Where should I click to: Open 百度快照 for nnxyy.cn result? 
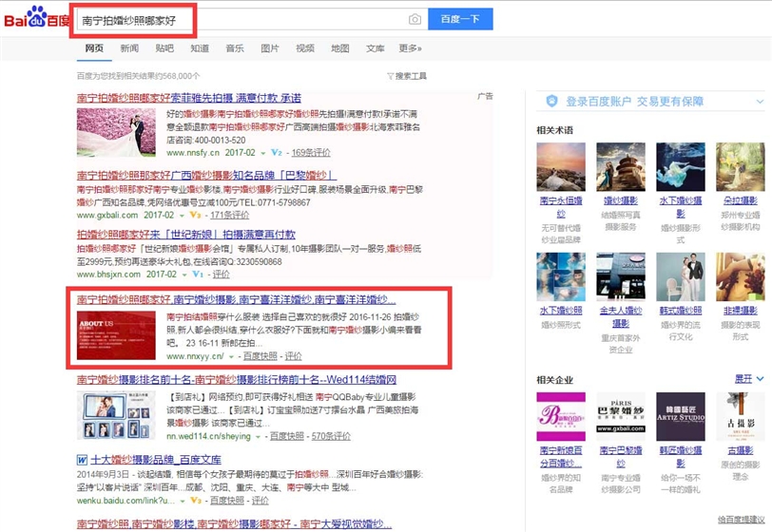pyautogui.click(x=260, y=356)
